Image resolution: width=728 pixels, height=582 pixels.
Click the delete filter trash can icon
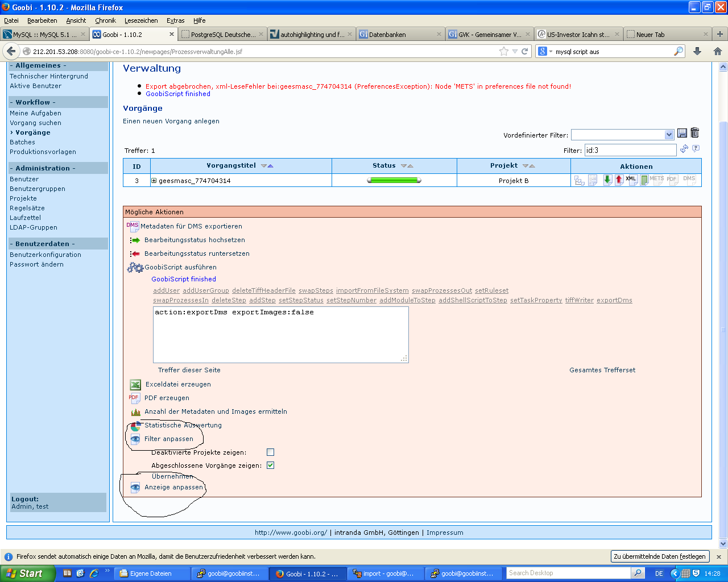coord(695,133)
